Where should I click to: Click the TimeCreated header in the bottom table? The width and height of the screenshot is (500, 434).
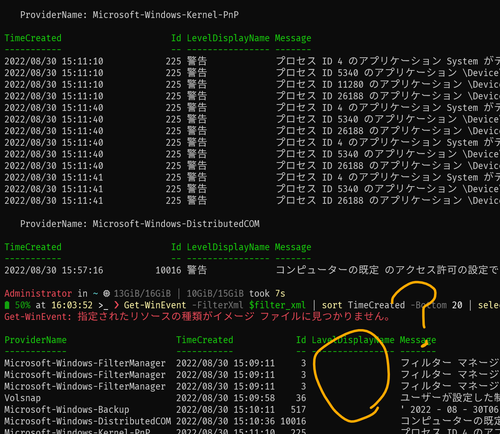pyautogui.click(x=205, y=340)
